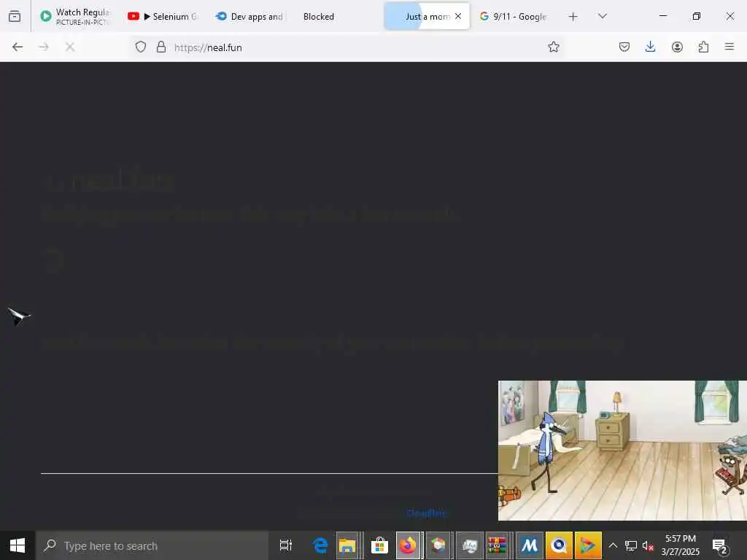View site security lock information
This screenshot has height=560, width=747.
161,47
